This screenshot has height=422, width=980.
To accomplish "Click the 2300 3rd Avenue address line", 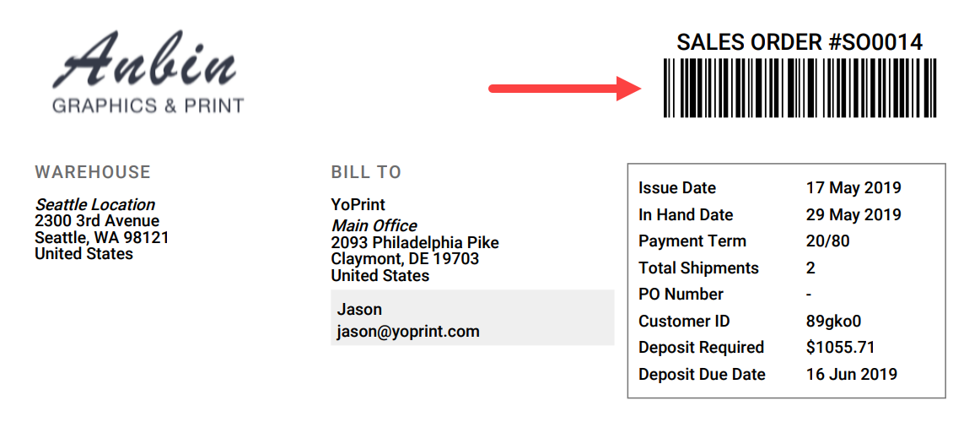I will pos(97,220).
